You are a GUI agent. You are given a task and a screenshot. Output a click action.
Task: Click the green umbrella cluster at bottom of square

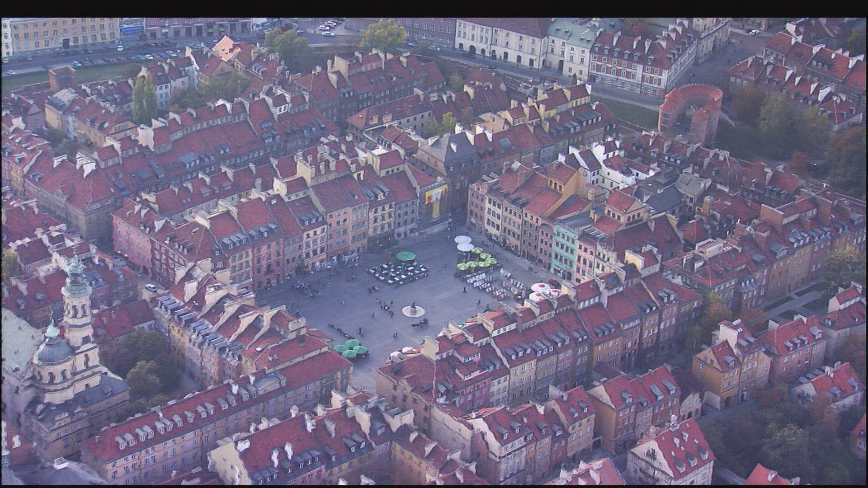point(350,349)
